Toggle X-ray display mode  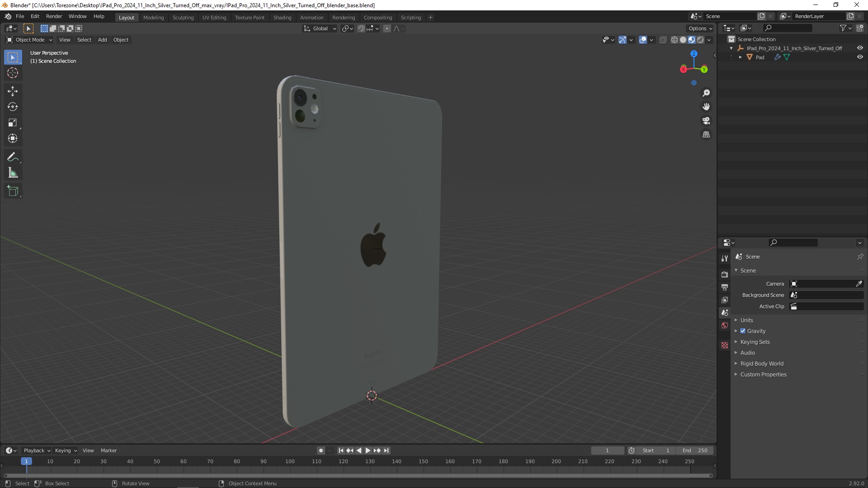pyautogui.click(x=663, y=40)
